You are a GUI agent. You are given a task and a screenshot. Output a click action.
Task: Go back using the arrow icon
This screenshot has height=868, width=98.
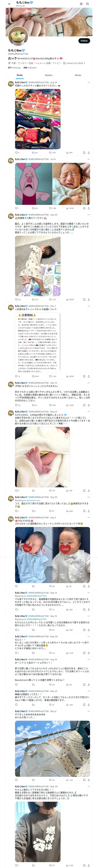tap(9, 4)
